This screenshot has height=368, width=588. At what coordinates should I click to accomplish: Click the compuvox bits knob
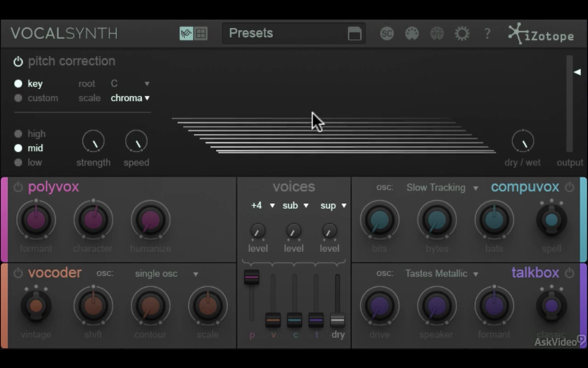[379, 219]
